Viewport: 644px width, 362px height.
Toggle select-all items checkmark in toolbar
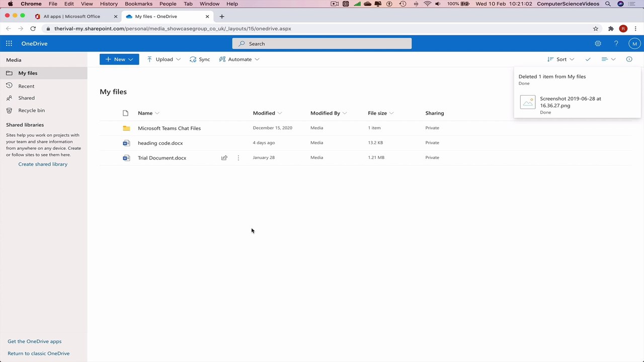588,59
